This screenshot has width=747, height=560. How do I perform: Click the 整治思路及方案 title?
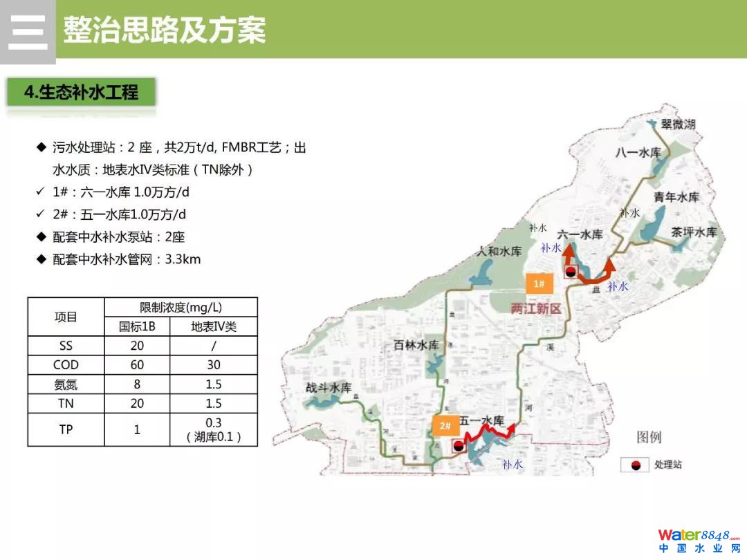tap(165, 30)
